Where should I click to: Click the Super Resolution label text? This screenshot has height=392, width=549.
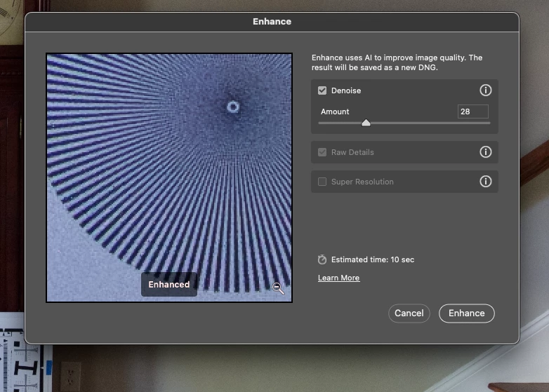(x=362, y=182)
